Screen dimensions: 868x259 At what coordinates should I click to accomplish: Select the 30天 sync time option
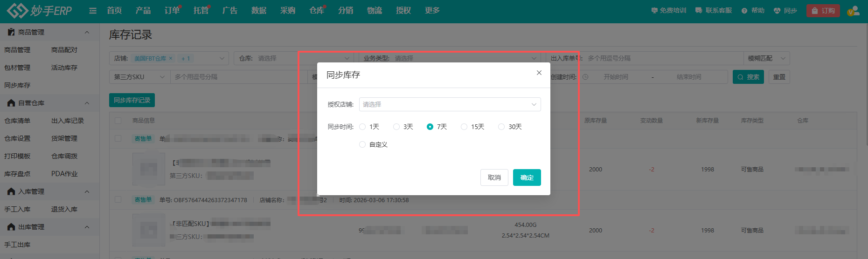tap(501, 127)
